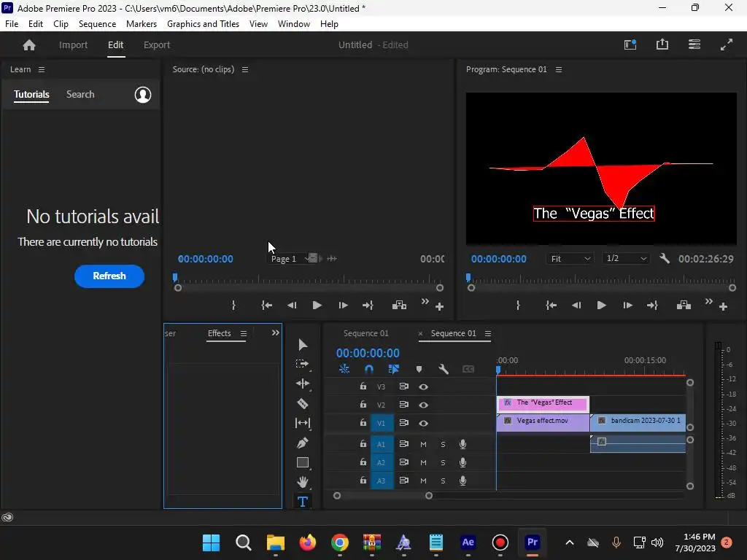Select the first Sequence 01 timeline tab
This screenshot has width=747, height=560.
click(x=366, y=333)
